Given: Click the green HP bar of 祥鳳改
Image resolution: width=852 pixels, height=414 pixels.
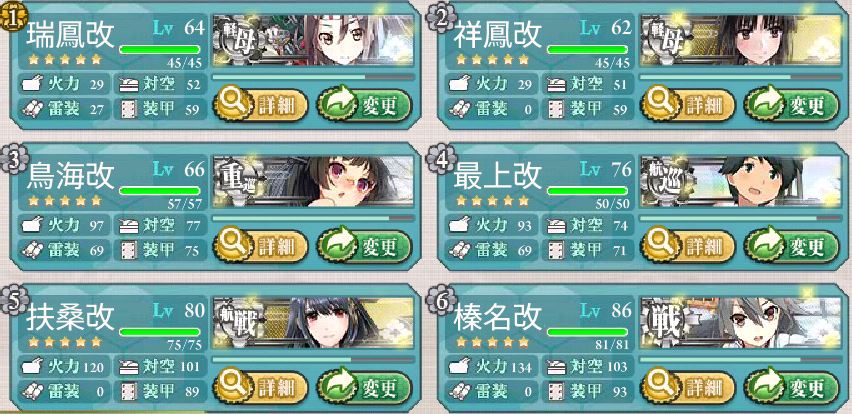Looking at the screenshot, I should tap(587, 49).
